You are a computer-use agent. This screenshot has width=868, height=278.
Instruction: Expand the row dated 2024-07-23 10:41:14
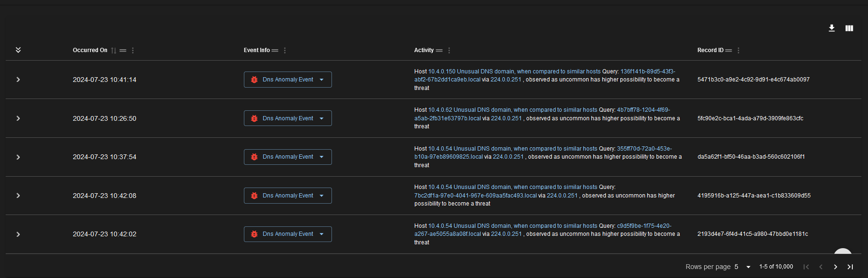click(x=18, y=80)
